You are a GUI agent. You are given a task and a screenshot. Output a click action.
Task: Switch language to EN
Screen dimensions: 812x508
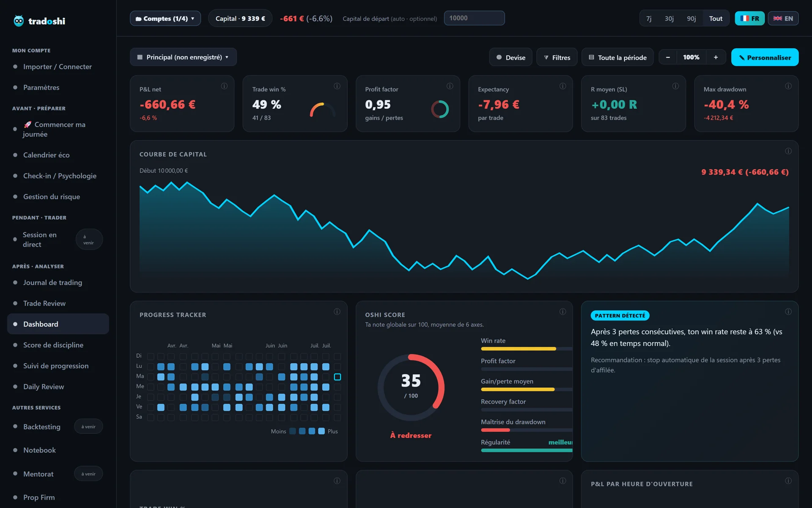tap(783, 18)
